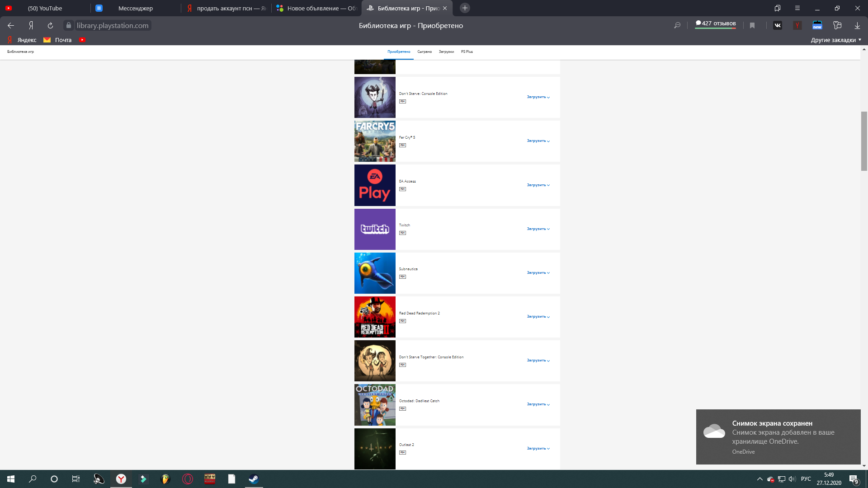Open the Subnautica cover thumbnail
This screenshot has width=868, height=488.
pyautogui.click(x=375, y=273)
